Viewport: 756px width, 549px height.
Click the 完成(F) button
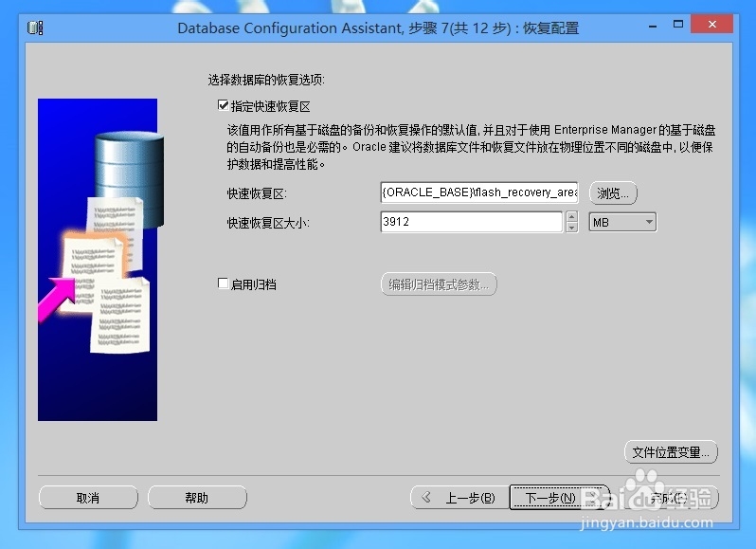667,498
